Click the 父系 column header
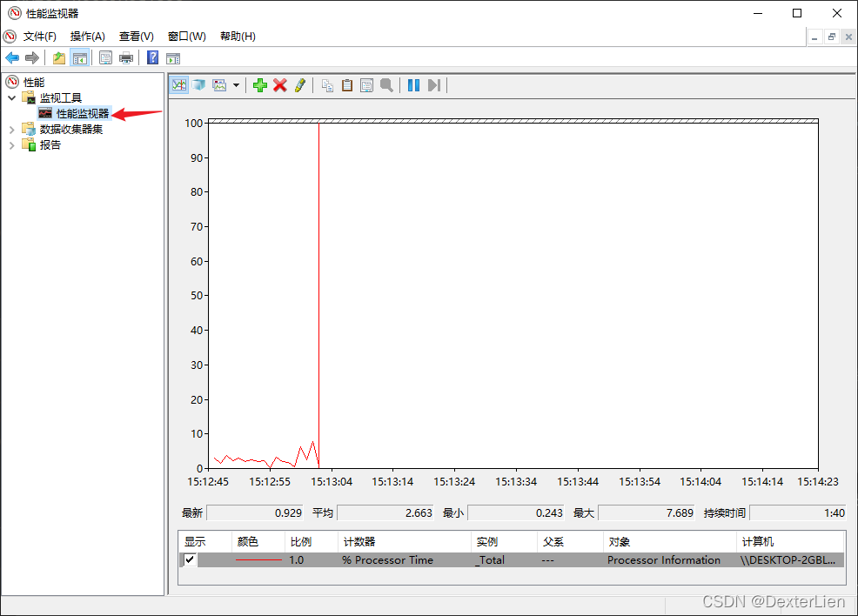Viewport: 858px width, 616px height. coord(570,541)
